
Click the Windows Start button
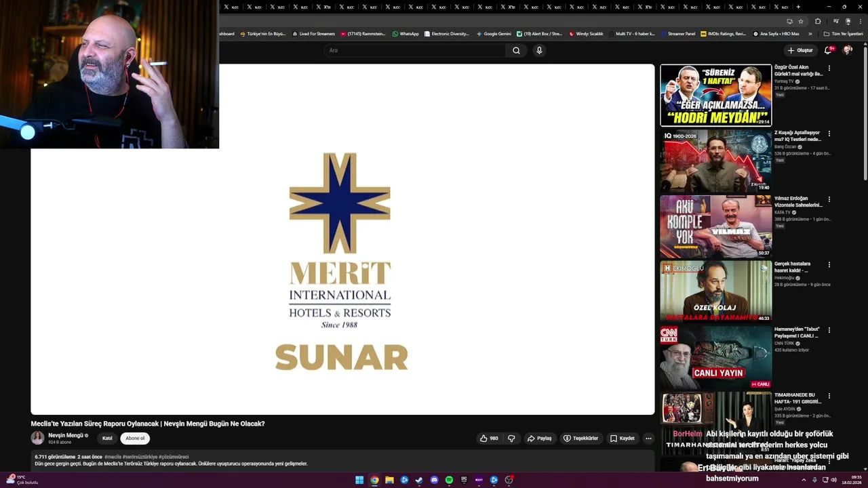click(359, 480)
